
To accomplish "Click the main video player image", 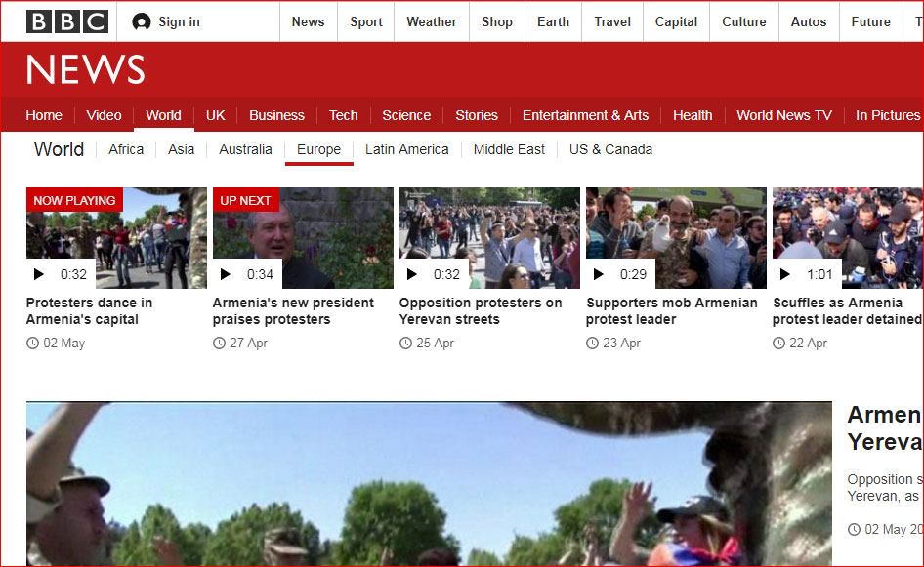I will pyautogui.click(x=429, y=484).
